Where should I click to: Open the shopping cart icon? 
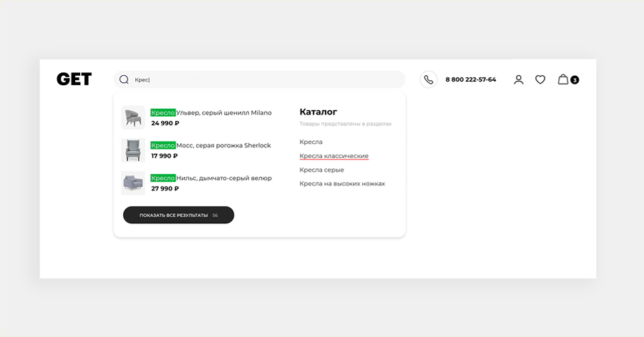pos(563,79)
